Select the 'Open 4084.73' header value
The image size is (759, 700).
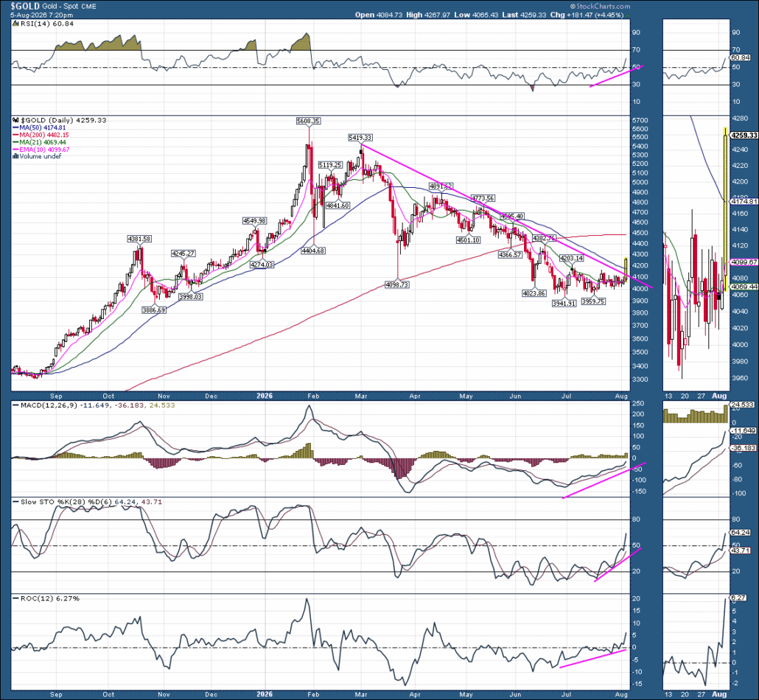[x=379, y=15]
